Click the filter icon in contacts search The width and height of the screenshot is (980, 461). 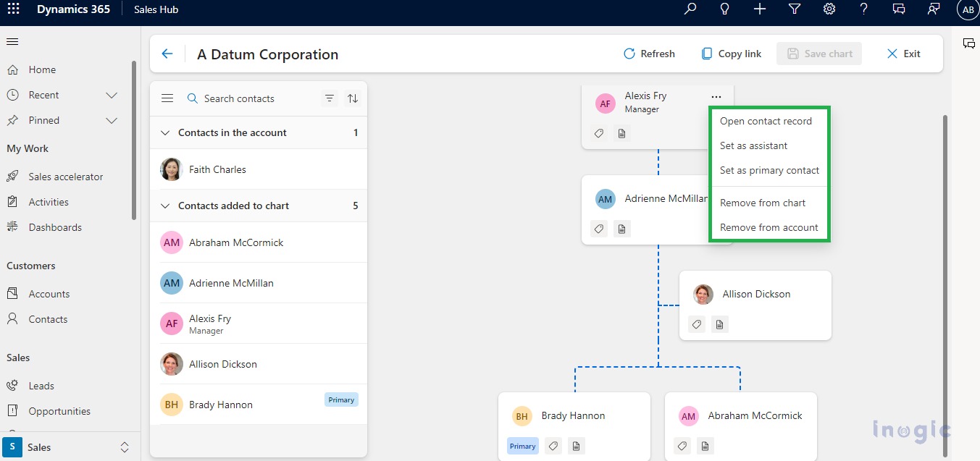[x=330, y=98]
